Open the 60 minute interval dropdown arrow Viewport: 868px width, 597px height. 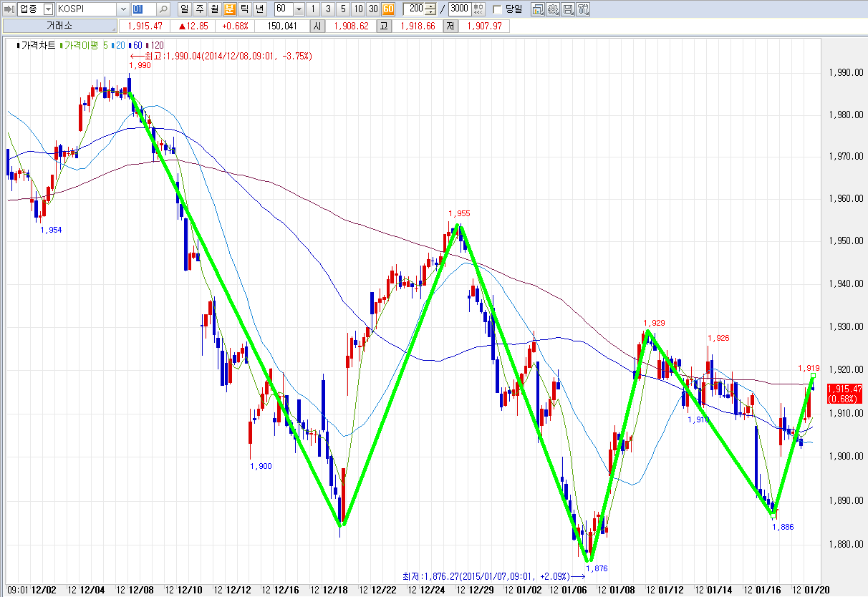299,9
